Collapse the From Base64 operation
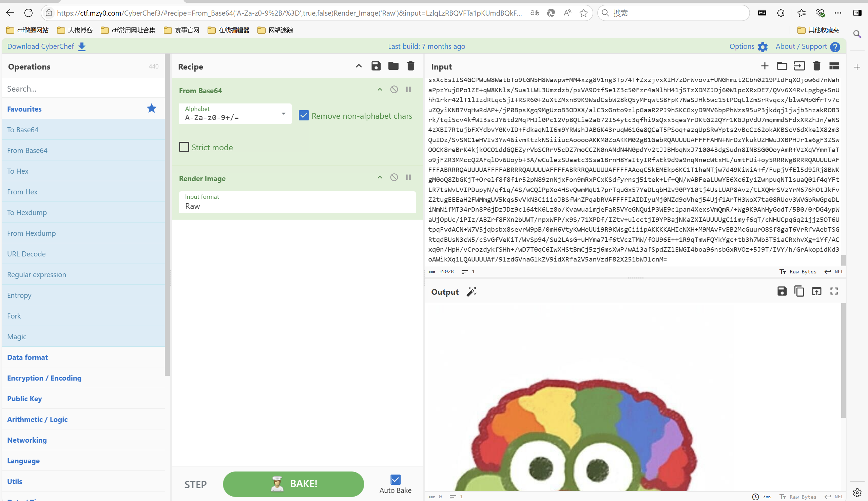Screen dimensions: 868x501 (380, 90)
